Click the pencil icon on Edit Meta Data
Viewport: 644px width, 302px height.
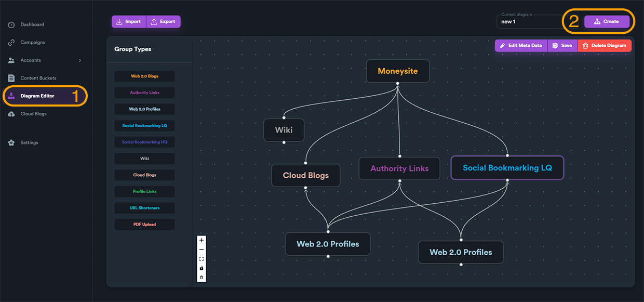click(x=502, y=46)
